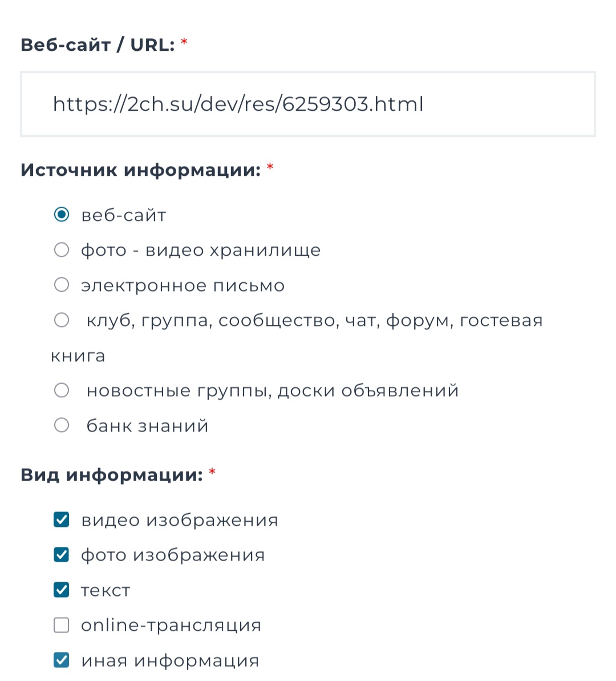
Task: Enable the online-трансляция checkbox
Action: pos(62,625)
